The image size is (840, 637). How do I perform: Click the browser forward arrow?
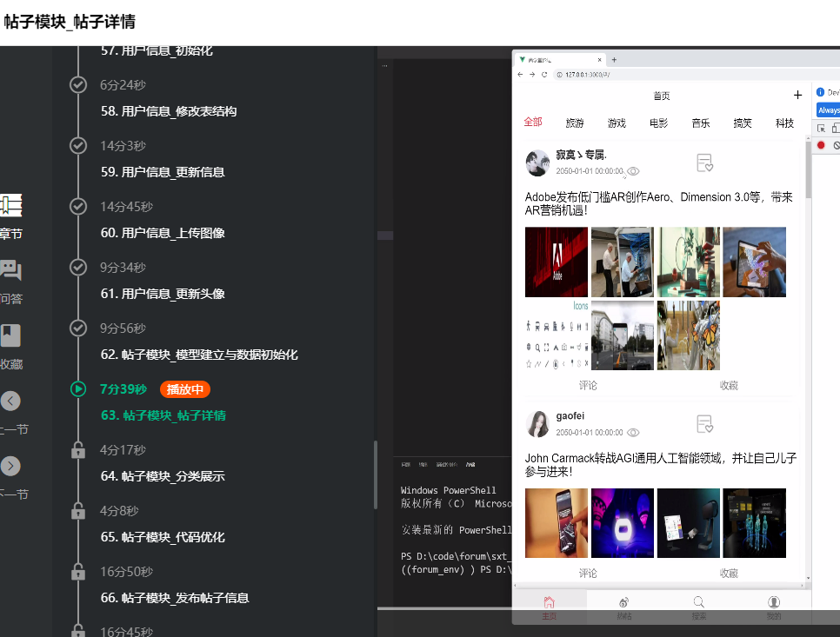(x=532, y=75)
